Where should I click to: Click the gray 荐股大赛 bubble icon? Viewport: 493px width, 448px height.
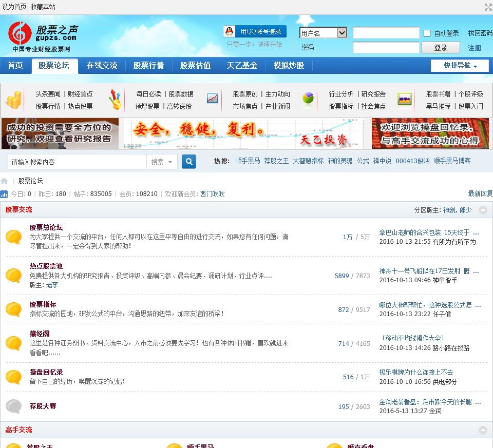[14, 406]
